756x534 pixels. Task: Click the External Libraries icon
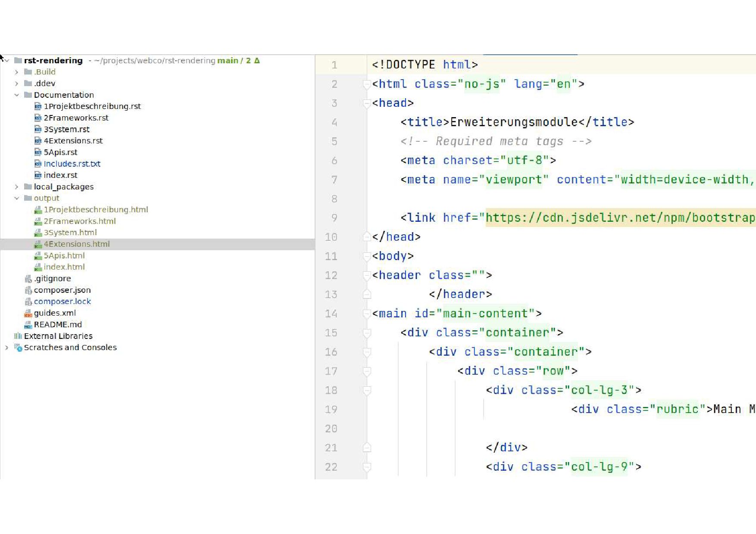pyautogui.click(x=18, y=336)
